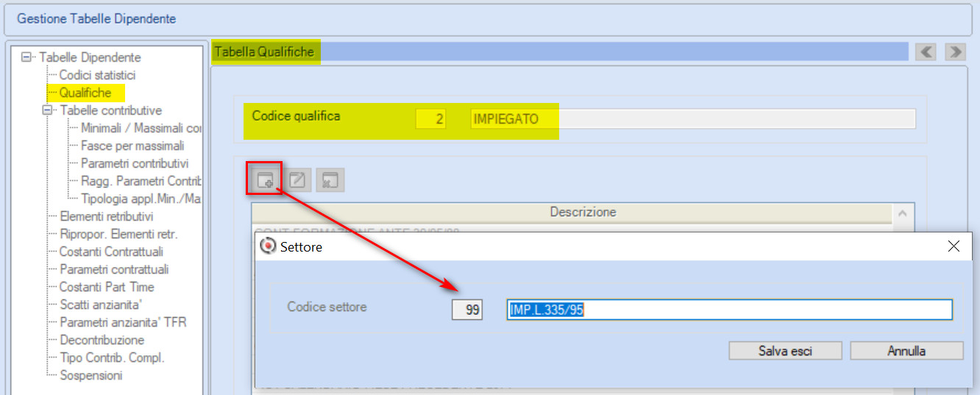Click the Settore dialog app icon
This screenshot has height=395, width=980.
[x=269, y=247]
